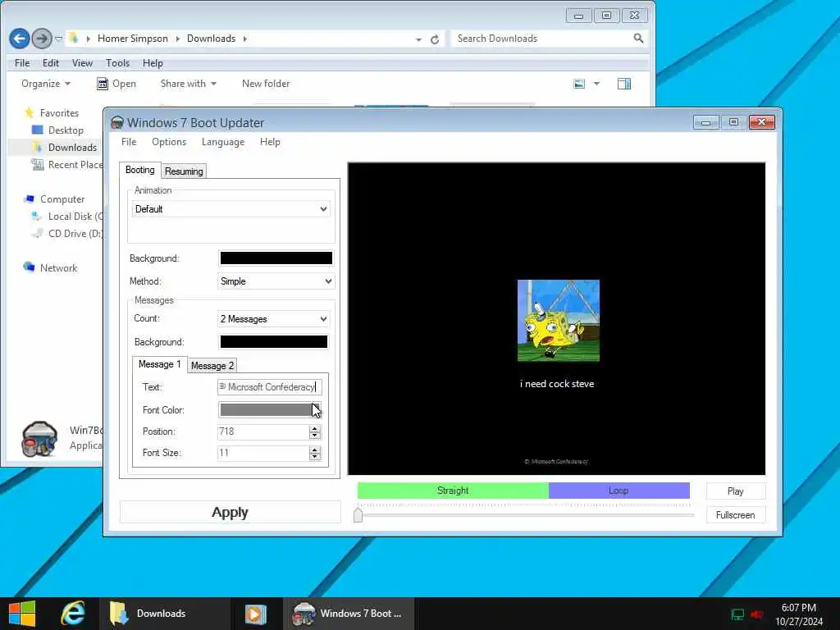Screen dimensions: 840x630
Task: Switch to the Resuming tab
Action: point(184,171)
